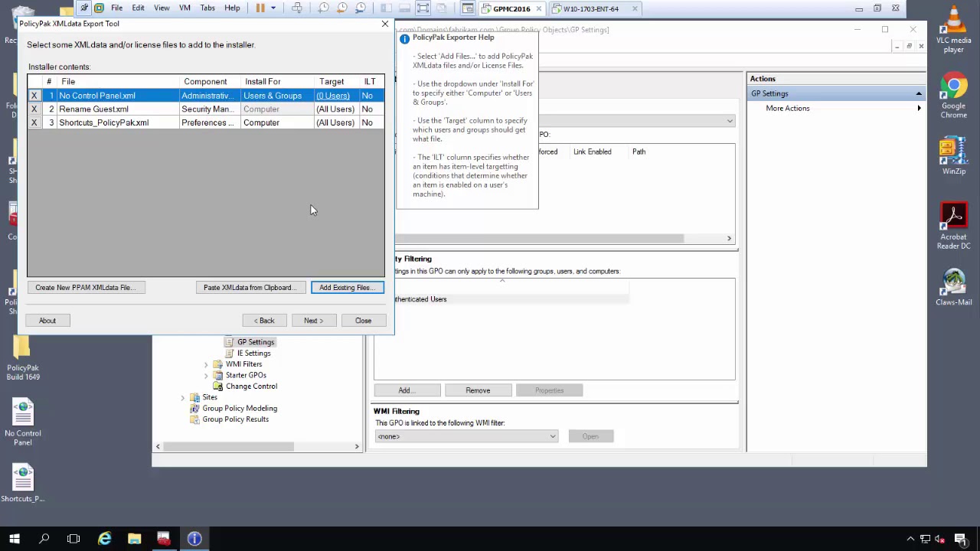Collapse GP Settings section in Actions pane
The image size is (980, 551).
918,94
